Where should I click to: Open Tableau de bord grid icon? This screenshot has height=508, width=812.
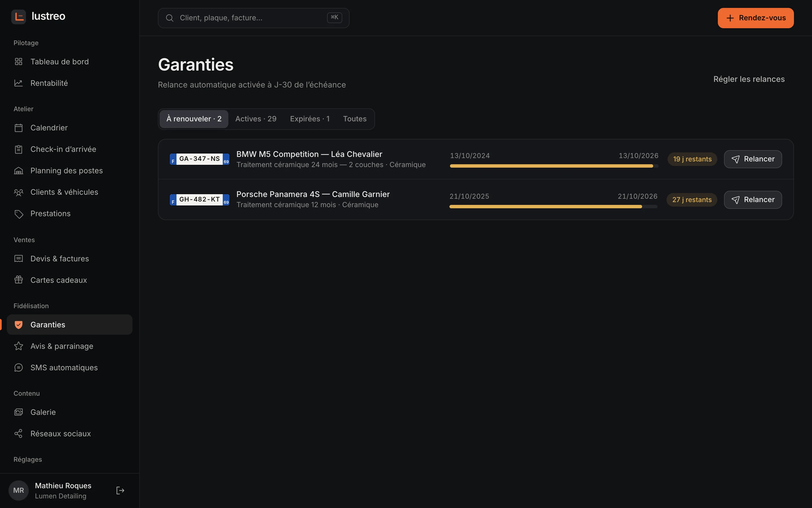[x=18, y=62]
